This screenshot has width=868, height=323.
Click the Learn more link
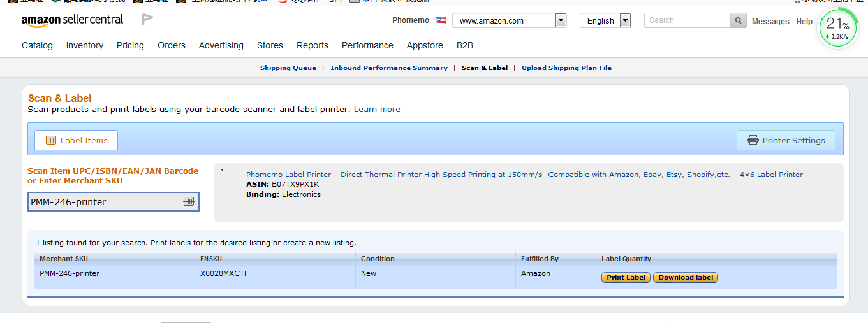click(x=377, y=109)
